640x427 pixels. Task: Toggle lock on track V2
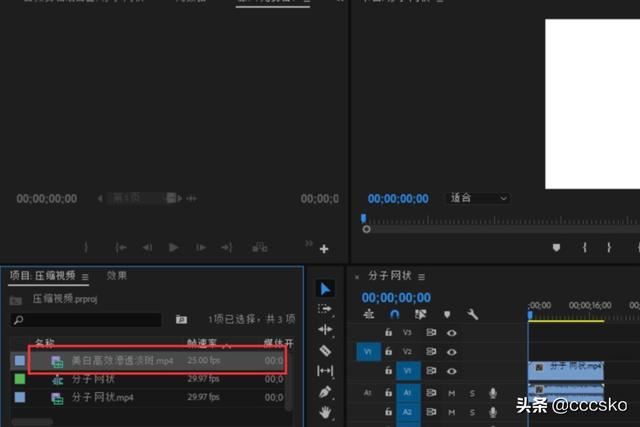[x=389, y=352]
